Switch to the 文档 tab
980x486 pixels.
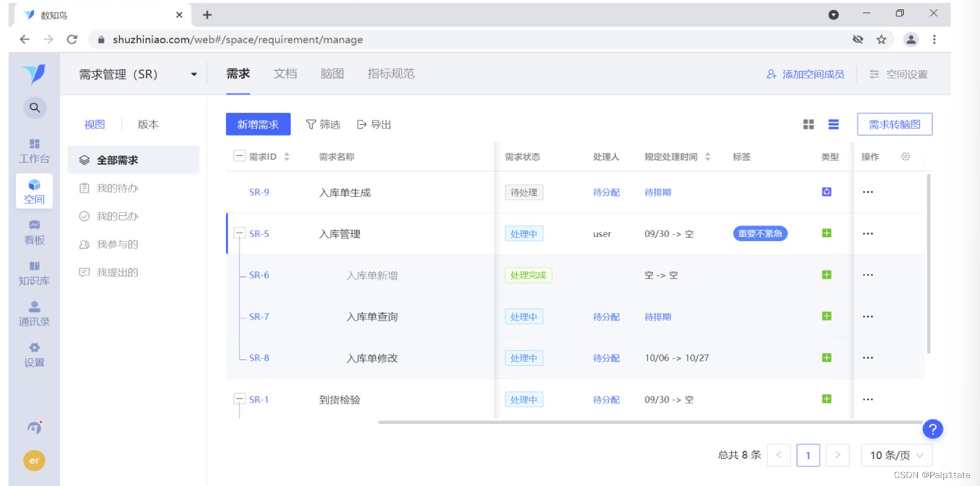(x=285, y=74)
